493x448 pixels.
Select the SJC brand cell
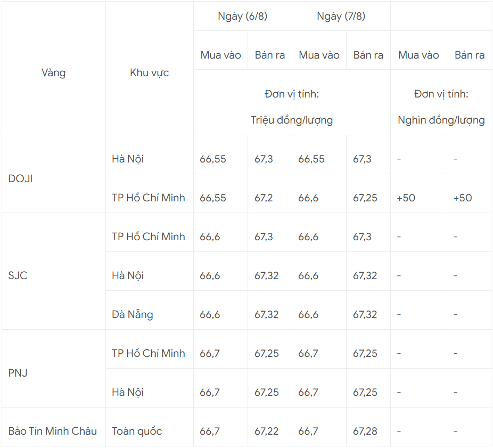(x=18, y=276)
